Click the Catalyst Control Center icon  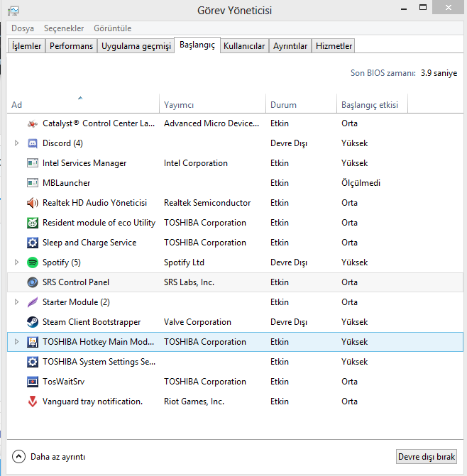(x=32, y=123)
